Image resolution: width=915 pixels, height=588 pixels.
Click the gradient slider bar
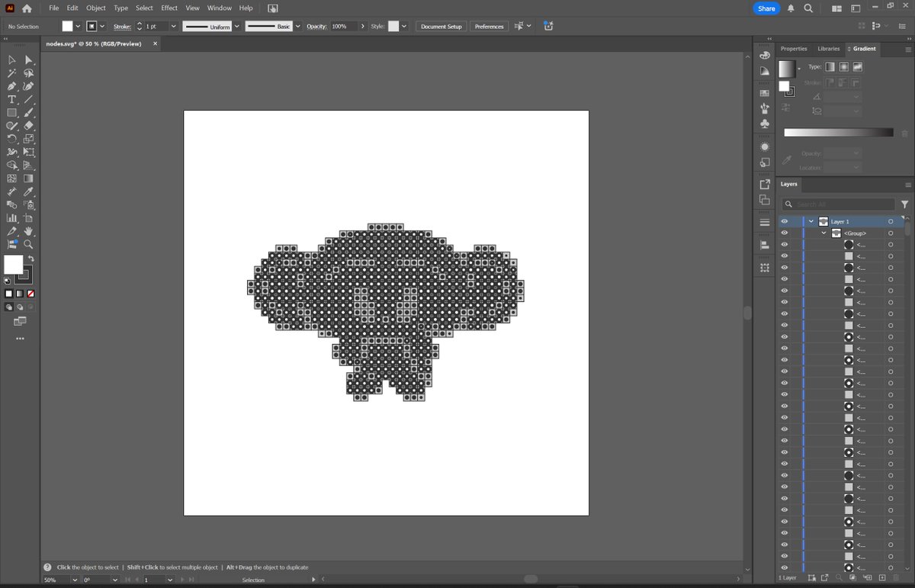coord(839,132)
